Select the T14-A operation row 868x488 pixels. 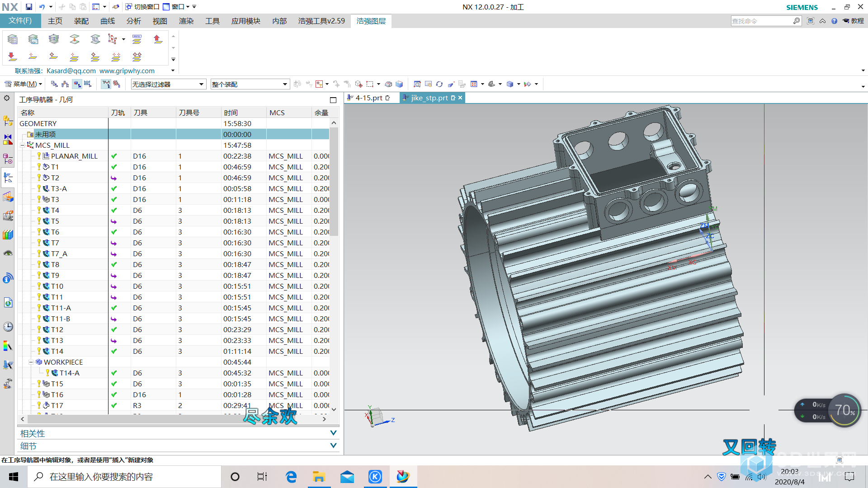174,373
